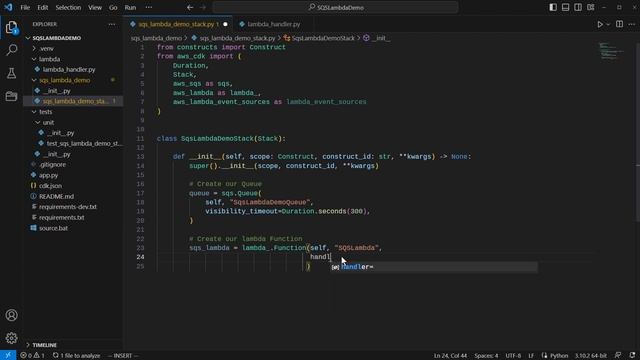Open requirements-dev.txt in the explorer

[x=73, y=207]
